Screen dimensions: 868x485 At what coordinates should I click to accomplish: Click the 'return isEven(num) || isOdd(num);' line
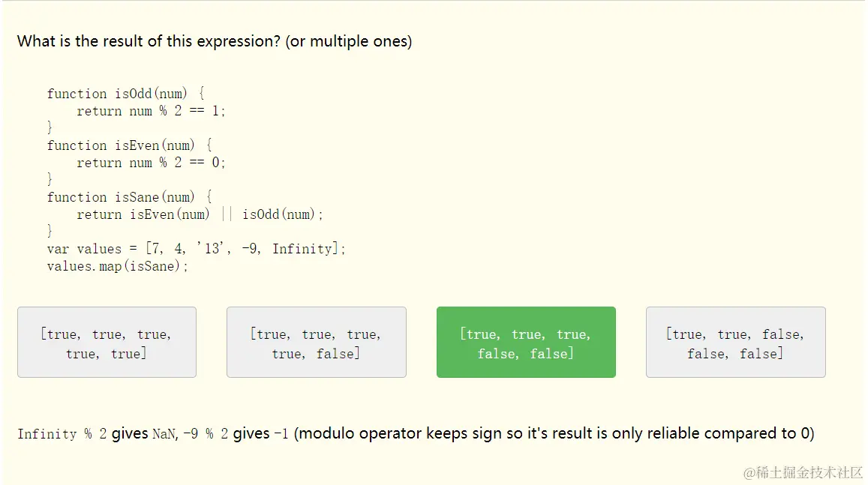coord(200,214)
